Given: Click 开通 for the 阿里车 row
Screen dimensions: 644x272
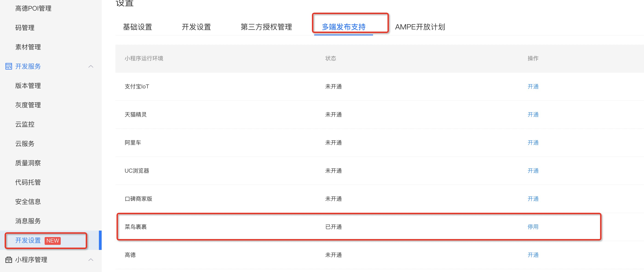Looking at the screenshot, I should (533, 143).
